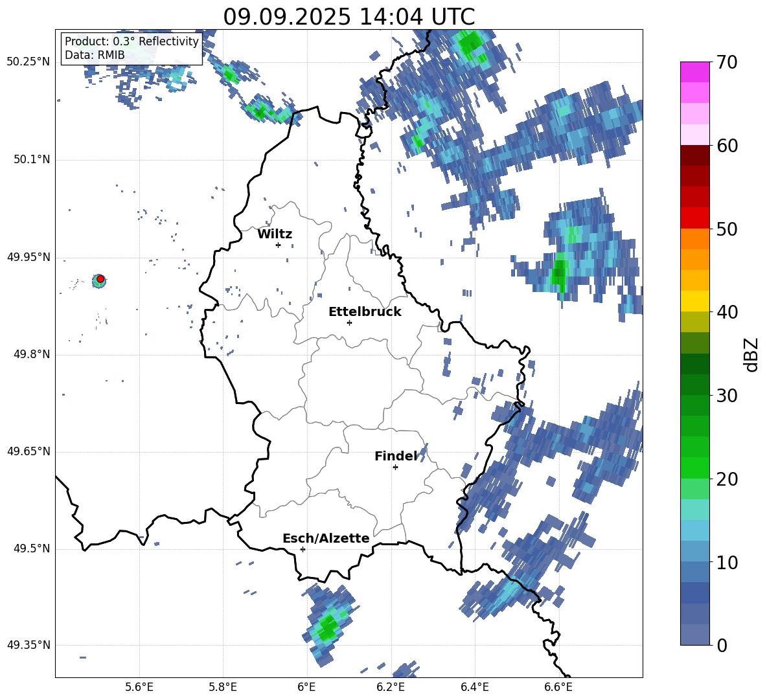Viewport: 767px width, 700px height.
Task: Click the colorbar tick label 30
Action: pos(727,396)
